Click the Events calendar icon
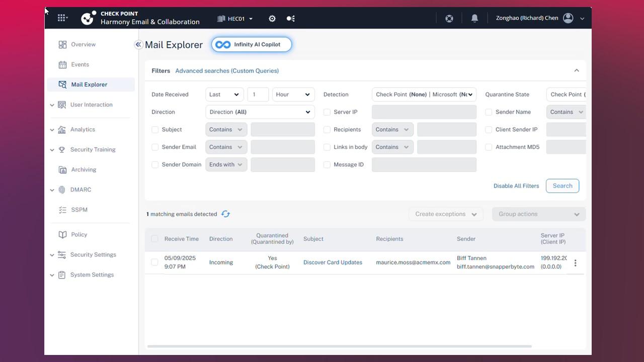The image size is (644, 362). [62, 64]
